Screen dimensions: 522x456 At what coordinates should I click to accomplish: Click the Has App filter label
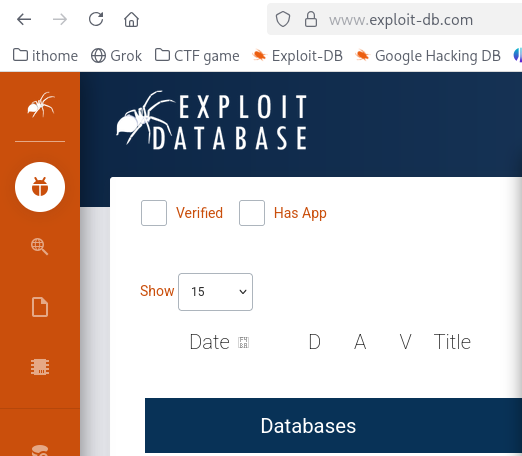tap(300, 213)
